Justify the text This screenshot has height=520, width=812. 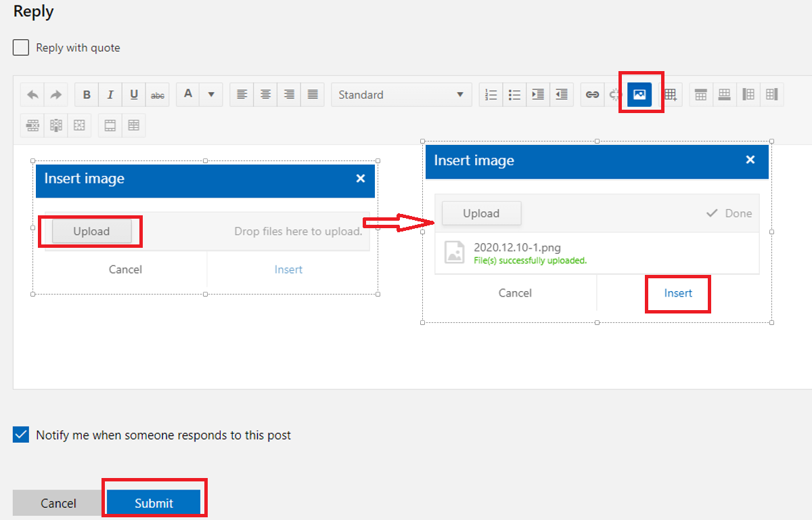point(313,95)
